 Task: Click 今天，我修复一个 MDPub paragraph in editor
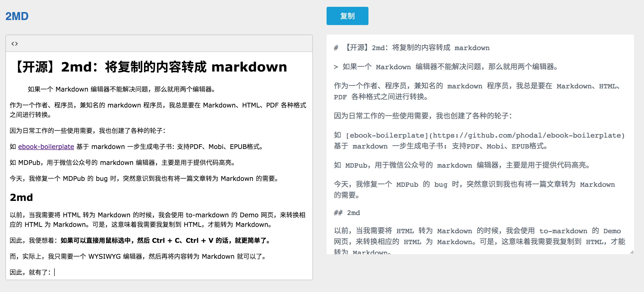[x=144, y=179]
